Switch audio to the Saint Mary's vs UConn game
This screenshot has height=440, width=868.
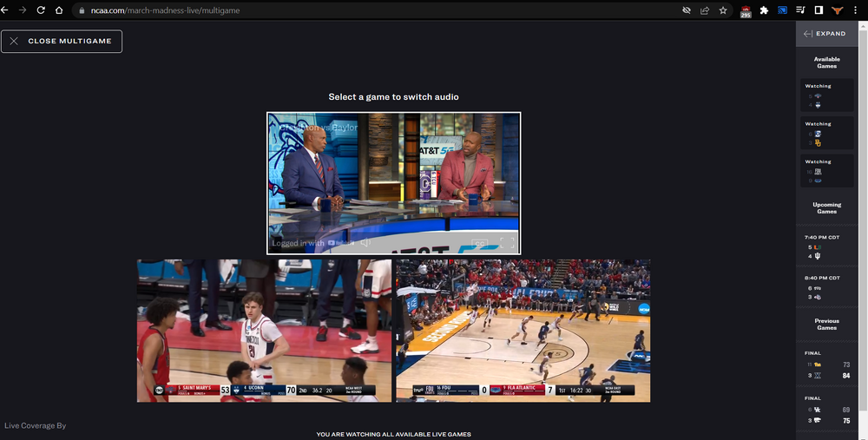click(x=263, y=330)
